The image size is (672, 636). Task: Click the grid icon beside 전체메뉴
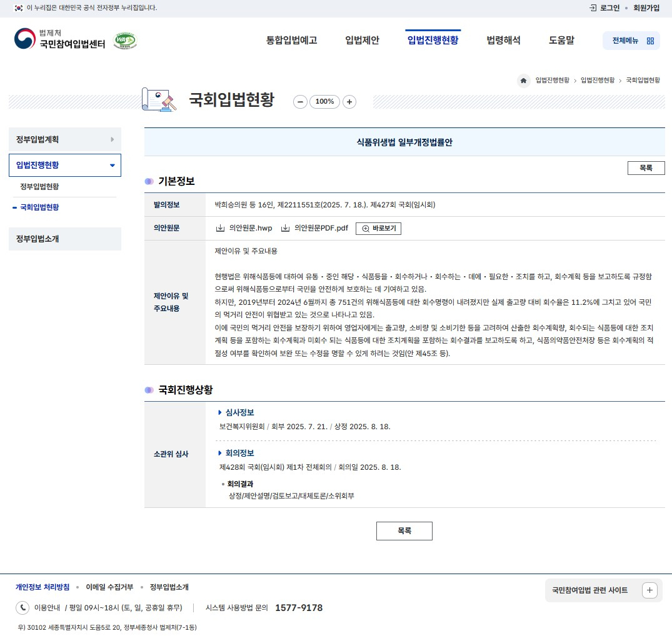coord(650,39)
